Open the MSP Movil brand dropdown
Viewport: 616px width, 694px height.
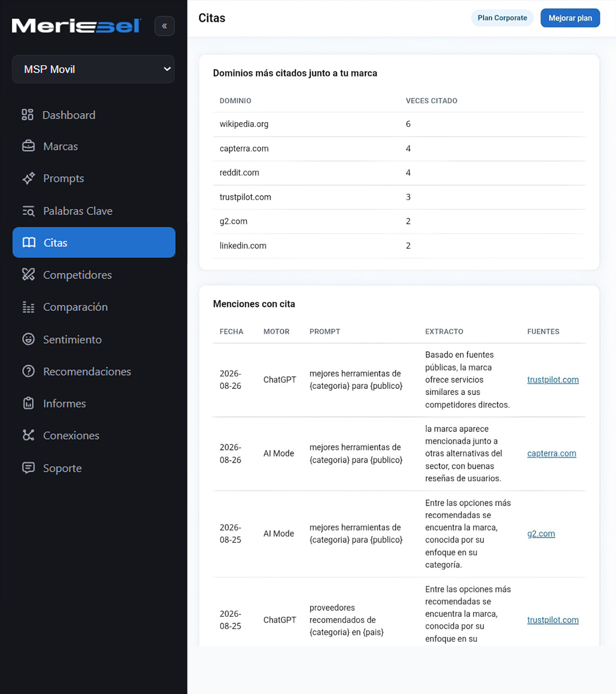93,69
